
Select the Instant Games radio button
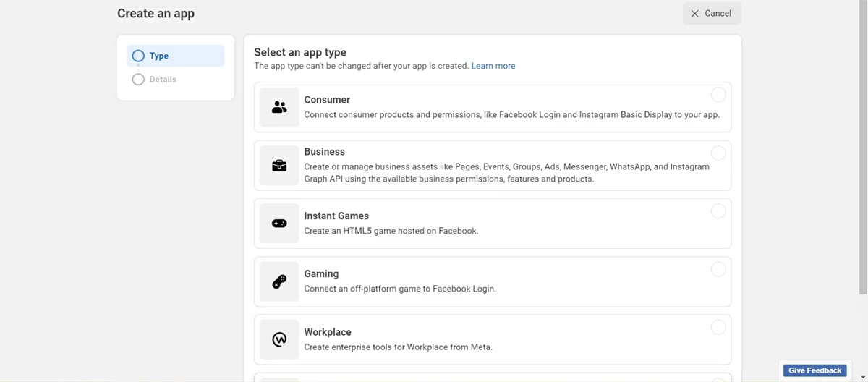[718, 211]
